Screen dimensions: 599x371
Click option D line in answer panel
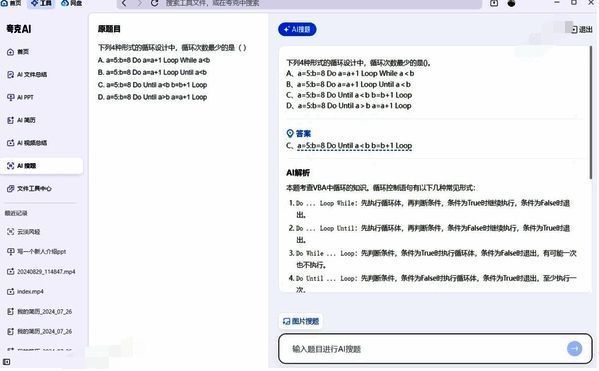348,105
